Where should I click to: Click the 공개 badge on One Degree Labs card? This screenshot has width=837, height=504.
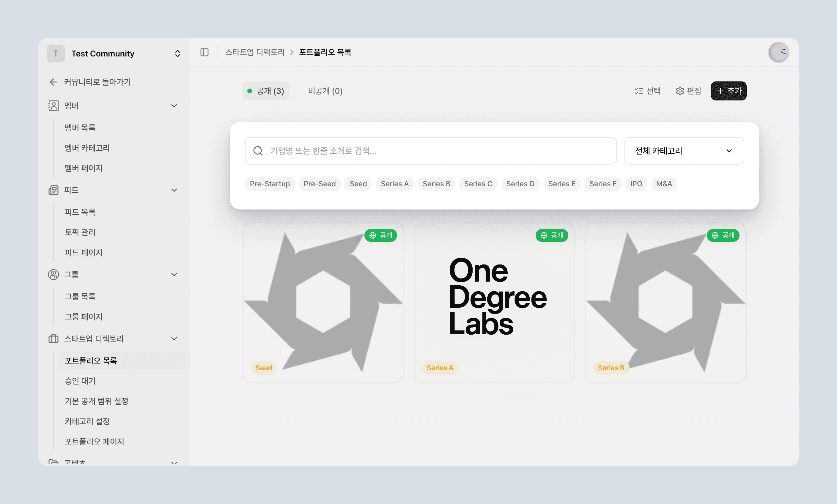pos(552,235)
